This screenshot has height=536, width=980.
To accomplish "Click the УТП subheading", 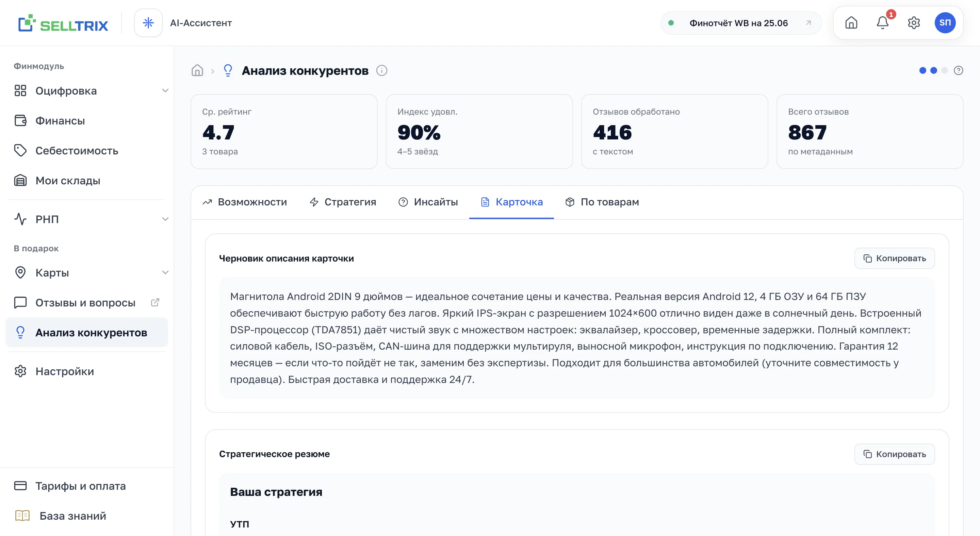I will point(239,524).
